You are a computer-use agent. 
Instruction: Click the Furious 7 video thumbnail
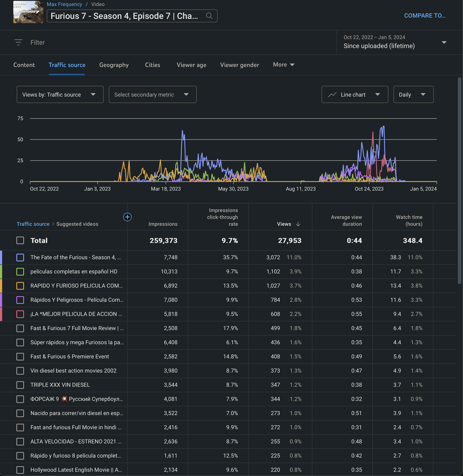(x=28, y=12)
